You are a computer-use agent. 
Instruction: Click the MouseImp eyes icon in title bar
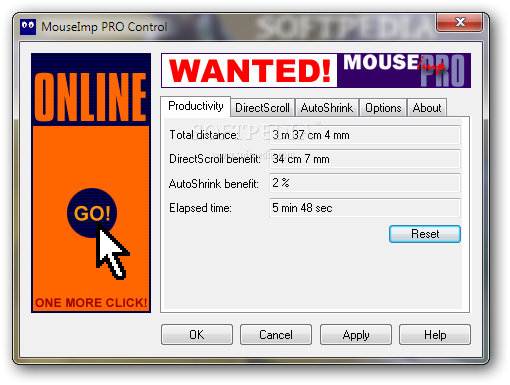[x=28, y=27]
